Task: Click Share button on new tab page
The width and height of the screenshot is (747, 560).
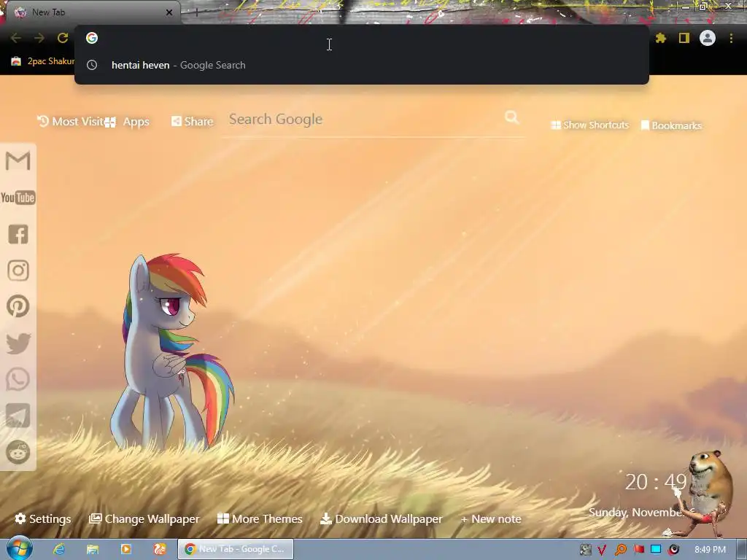Action: point(192,122)
